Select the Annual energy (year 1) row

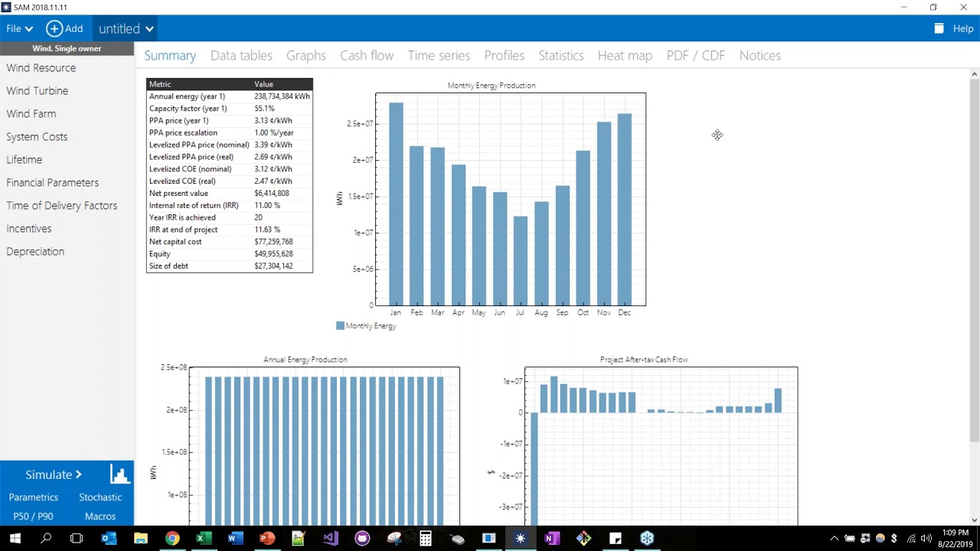[230, 96]
